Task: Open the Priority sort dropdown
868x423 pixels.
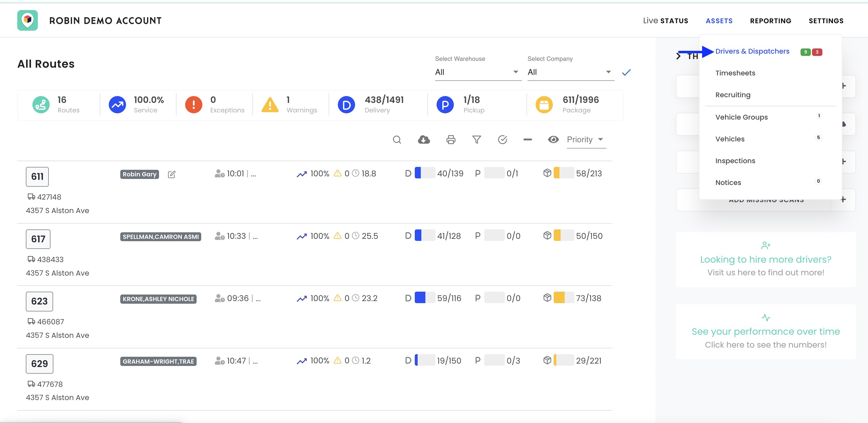Action: pyautogui.click(x=586, y=140)
